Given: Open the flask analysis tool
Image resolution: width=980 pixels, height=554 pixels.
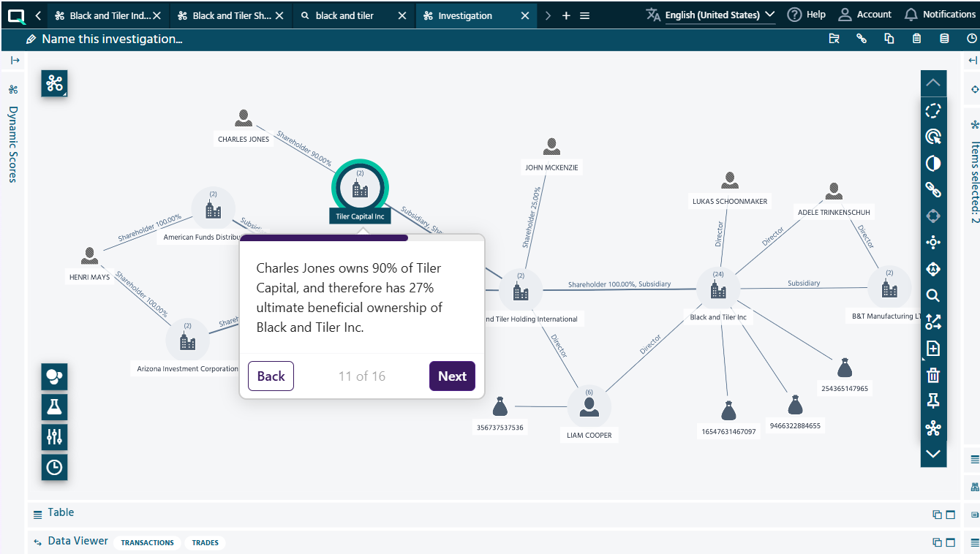Looking at the screenshot, I should point(54,407).
